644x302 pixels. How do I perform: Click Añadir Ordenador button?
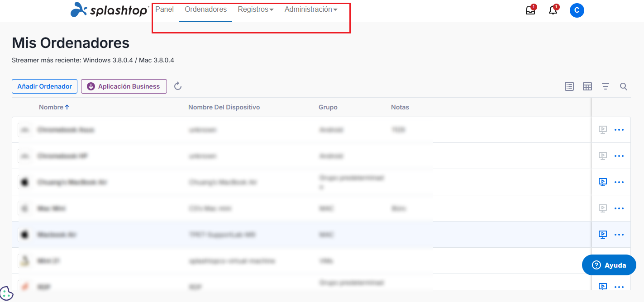point(45,86)
